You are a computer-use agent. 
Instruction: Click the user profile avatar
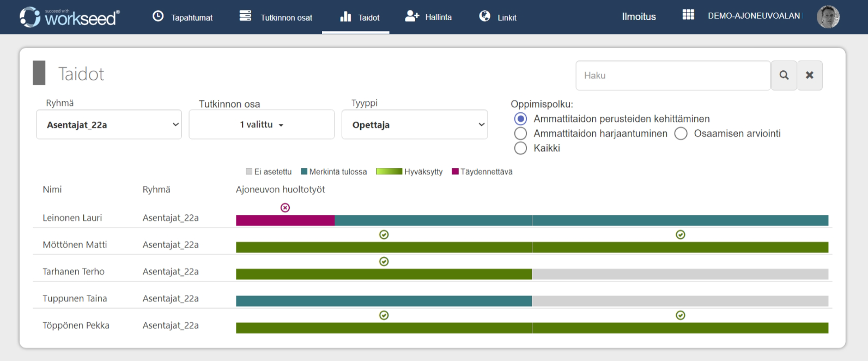[827, 16]
